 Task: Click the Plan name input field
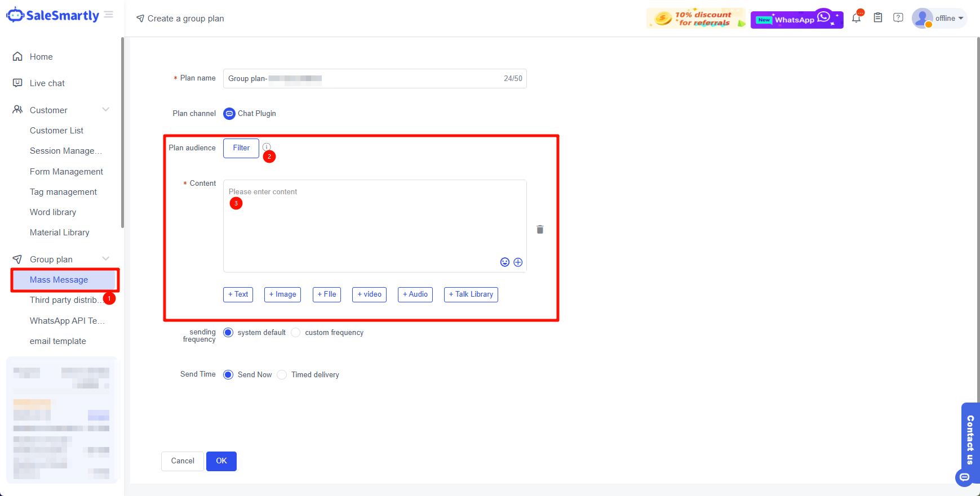tap(375, 78)
